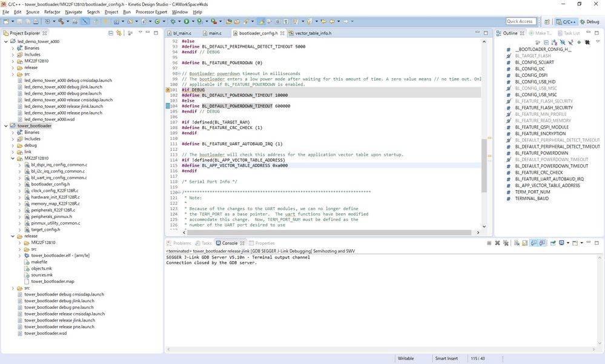Screen dimensions: 605x364
Task: Click Collapse All in Project Explorer
Action: pyautogui.click(x=111, y=33)
